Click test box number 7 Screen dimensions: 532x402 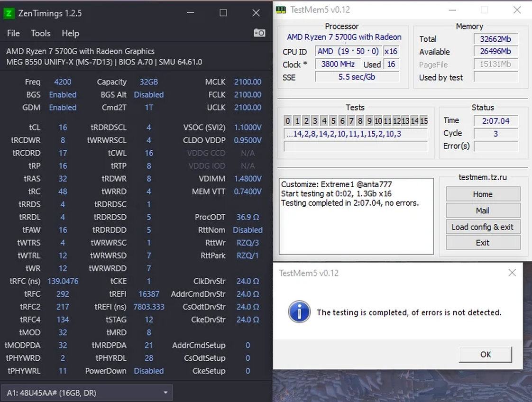[x=351, y=121]
